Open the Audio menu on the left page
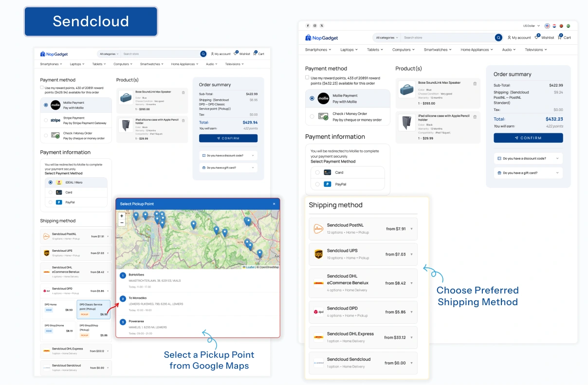Image resolution: width=588 pixels, height=385 pixels. point(212,64)
